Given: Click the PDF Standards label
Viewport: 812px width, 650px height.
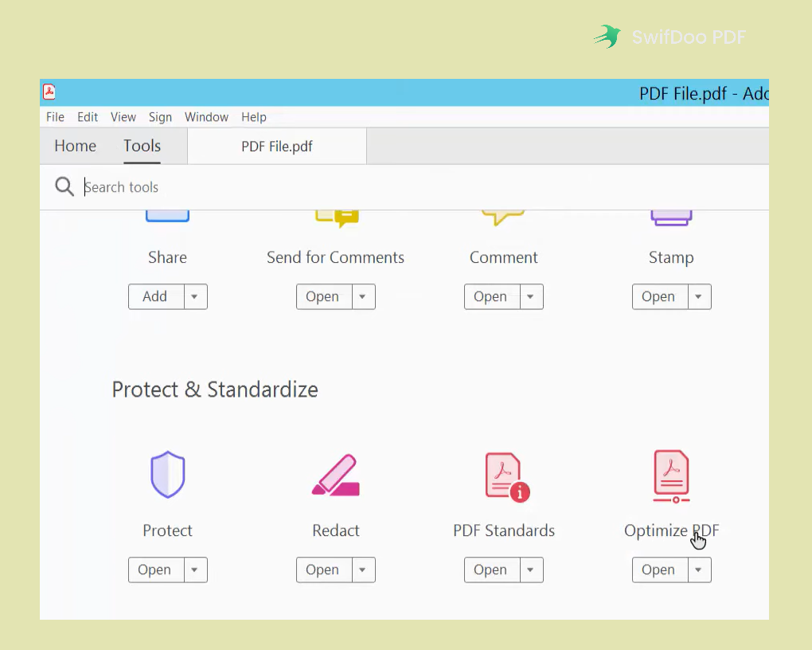Looking at the screenshot, I should point(503,531).
